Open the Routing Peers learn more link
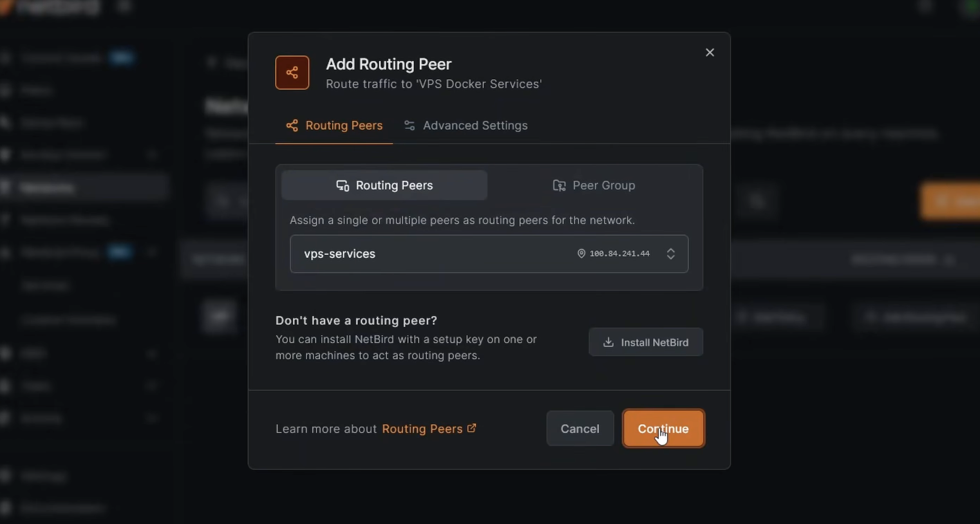 click(x=422, y=429)
